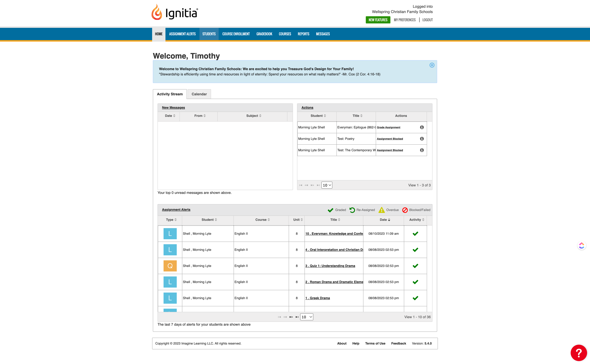Open '3 . Quiz 1: Understanding Drama' link
This screenshot has width=590, height=364.
[330, 266]
